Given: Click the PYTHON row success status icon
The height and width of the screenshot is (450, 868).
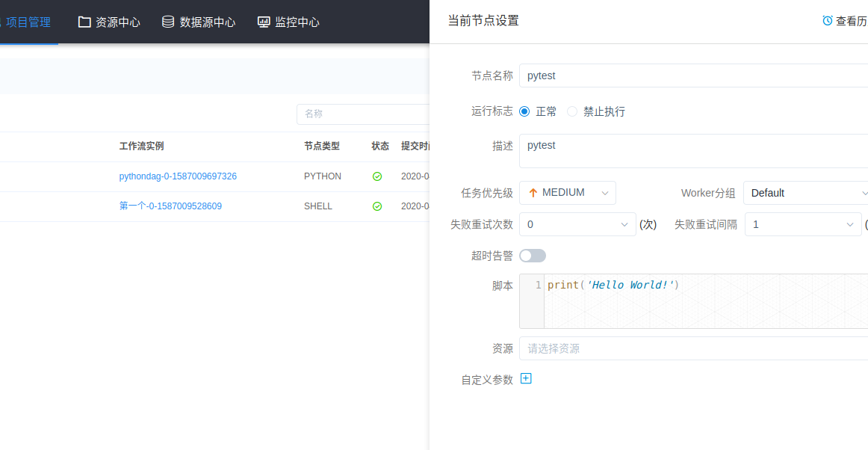Looking at the screenshot, I should 377,176.
